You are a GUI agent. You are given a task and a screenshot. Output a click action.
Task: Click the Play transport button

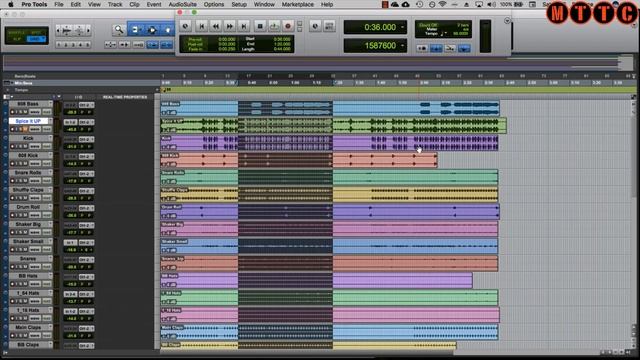click(274, 26)
